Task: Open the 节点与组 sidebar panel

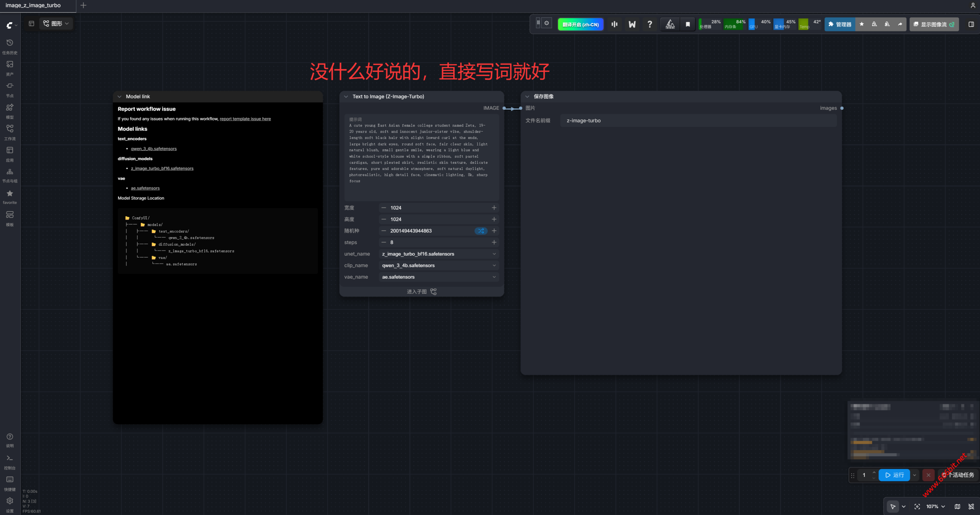Action: (10, 175)
